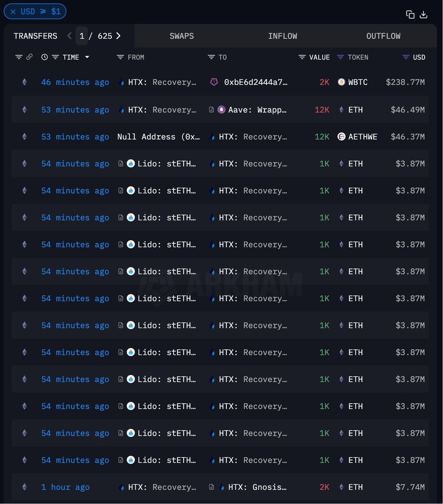Toggle the USD column filter

(406, 57)
